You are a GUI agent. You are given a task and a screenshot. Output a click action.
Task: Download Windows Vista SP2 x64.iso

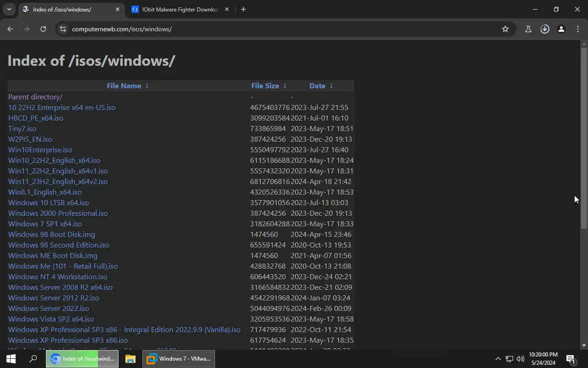pos(51,319)
